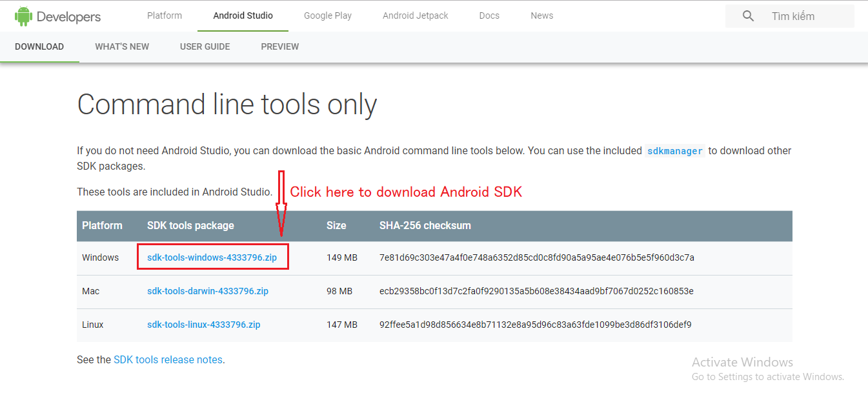Navigate to Docs section
Viewport: 868px width, 402px height.
pyautogui.click(x=489, y=15)
